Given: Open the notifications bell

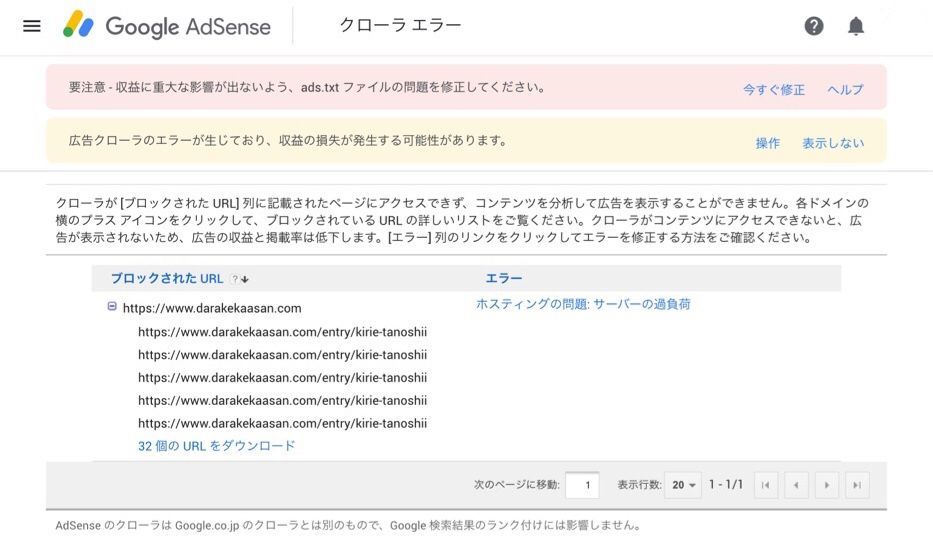Looking at the screenshot, I should [x=856, y=26].
